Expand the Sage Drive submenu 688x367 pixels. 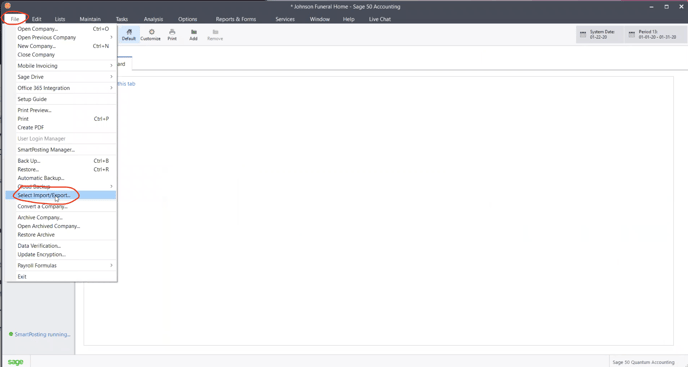61,77
